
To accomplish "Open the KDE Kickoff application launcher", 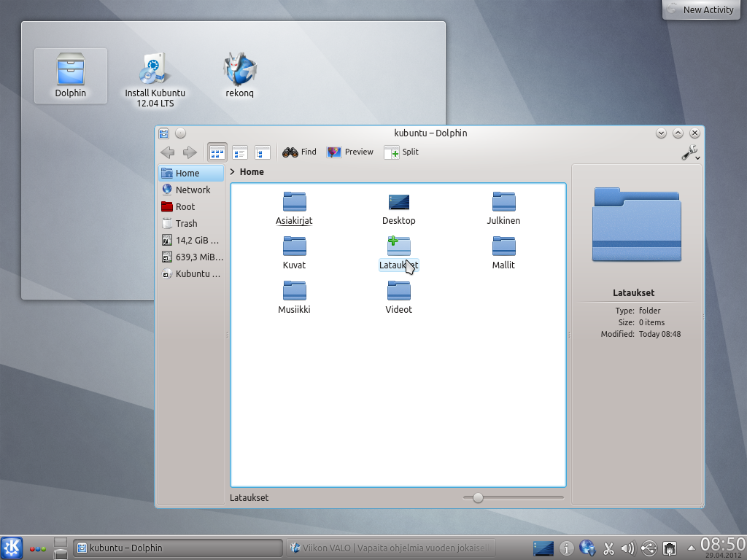I will 12,548.
